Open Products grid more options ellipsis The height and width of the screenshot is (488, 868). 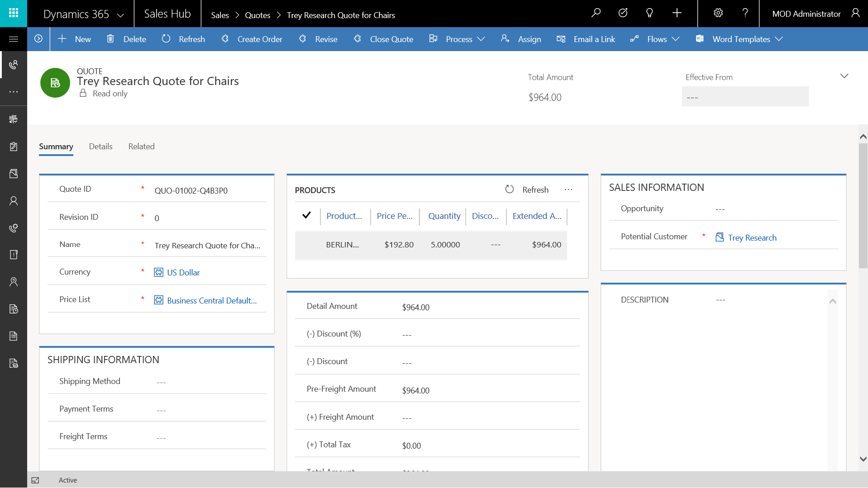click(x=568, y=190)
